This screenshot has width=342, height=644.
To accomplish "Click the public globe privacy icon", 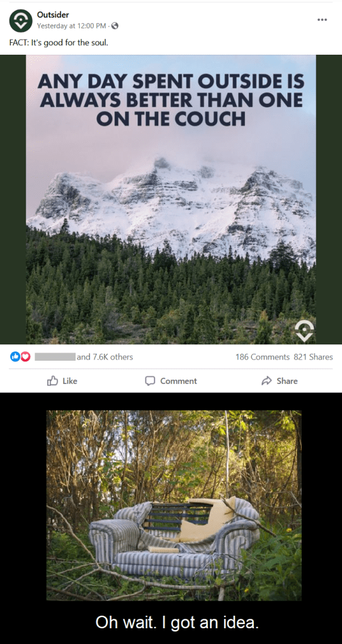I will [115, 26].
